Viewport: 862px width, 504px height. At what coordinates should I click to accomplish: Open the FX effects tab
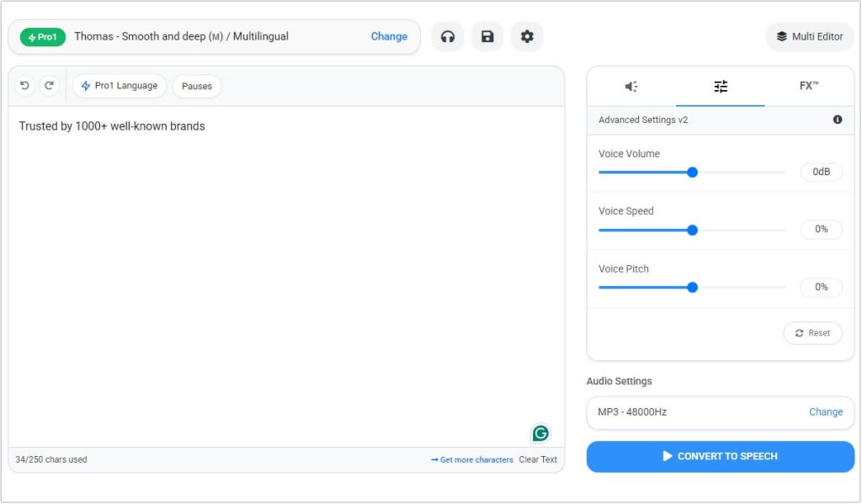tap(809, 86)
